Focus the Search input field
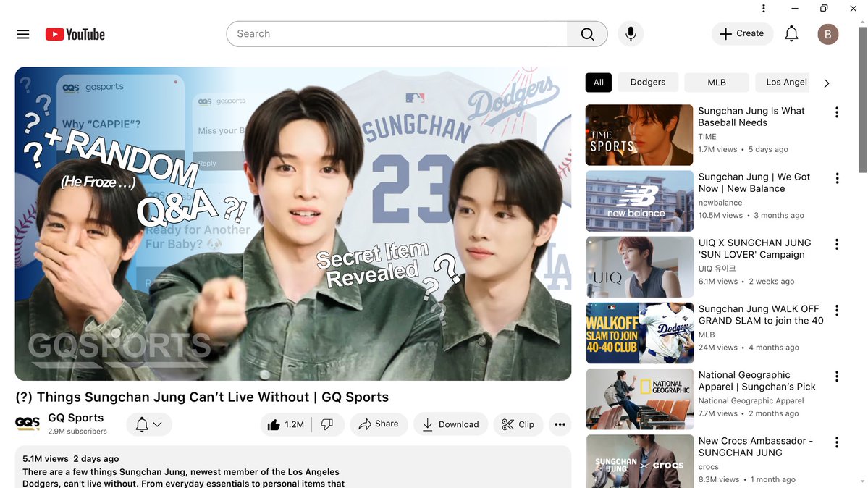 pos(397,34)
